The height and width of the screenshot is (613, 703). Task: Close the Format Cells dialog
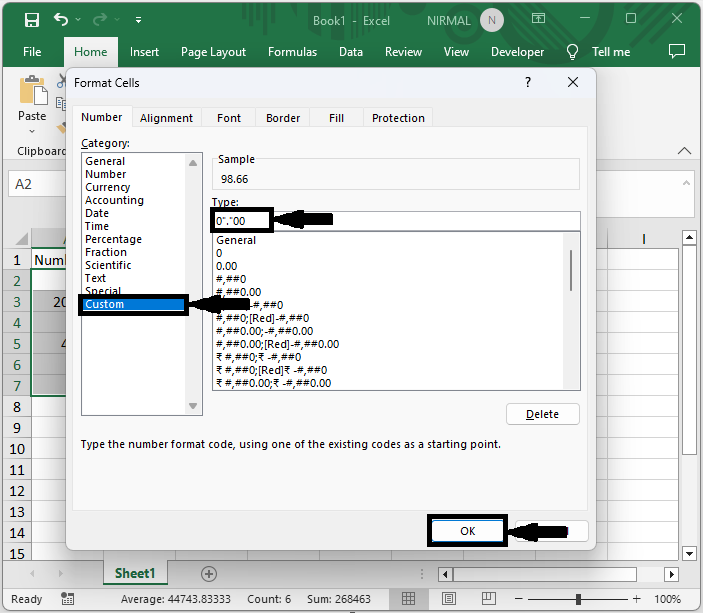coord(573,82)
